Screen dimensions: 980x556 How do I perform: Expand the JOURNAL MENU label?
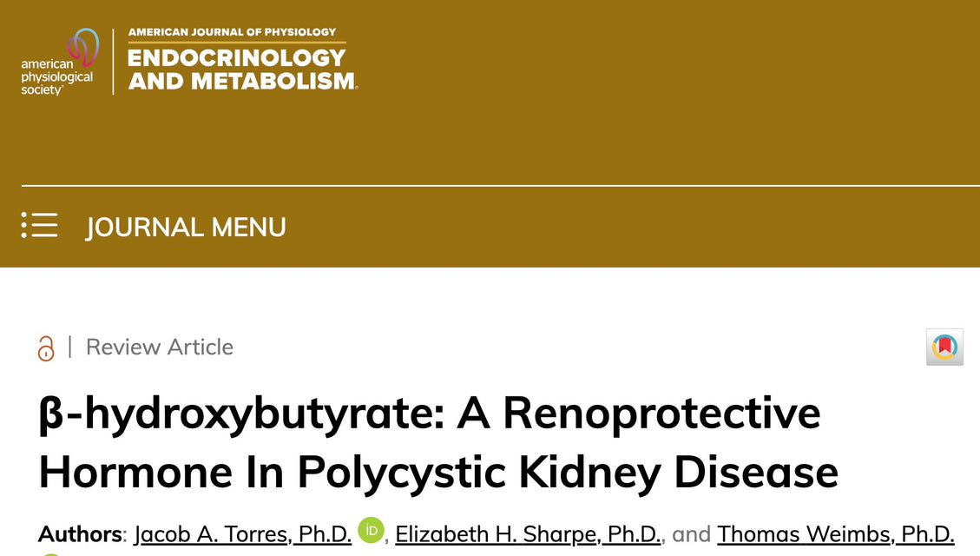click(x=186, y=227)
